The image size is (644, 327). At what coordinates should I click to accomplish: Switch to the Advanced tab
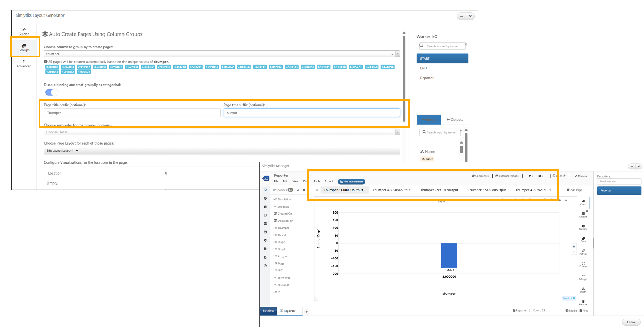point(24,64)
